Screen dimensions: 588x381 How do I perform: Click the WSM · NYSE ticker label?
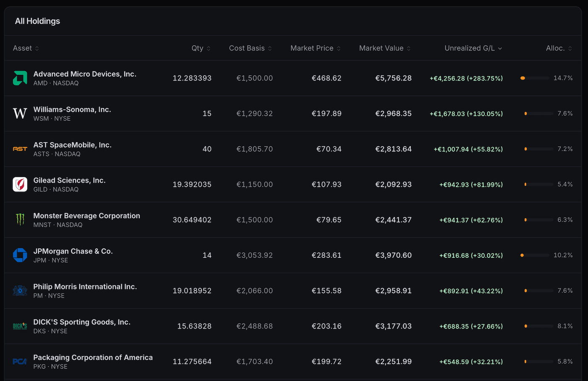(52, 119)
